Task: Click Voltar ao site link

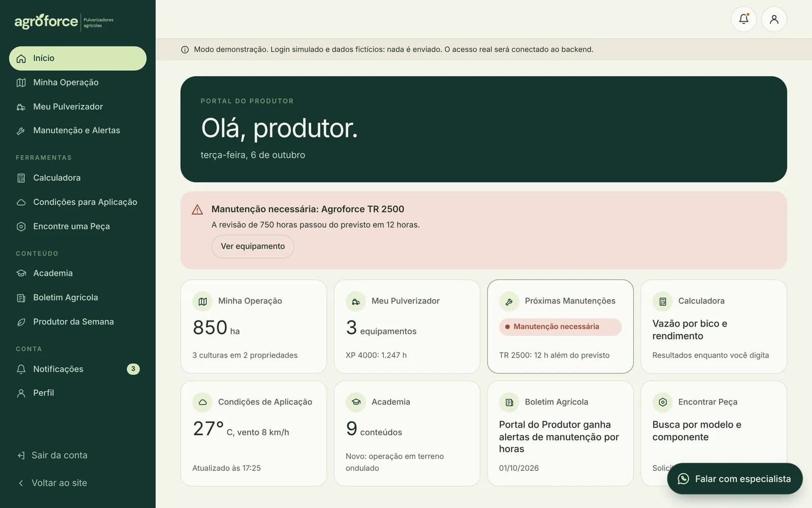Action: (x=52, y=483)
